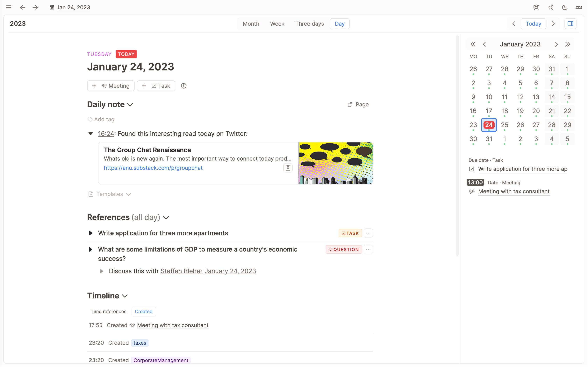Open the hamburger sidebar menu
Image resolution: width=588 pixels, height=367 pixels.
[x=9, y=7]
